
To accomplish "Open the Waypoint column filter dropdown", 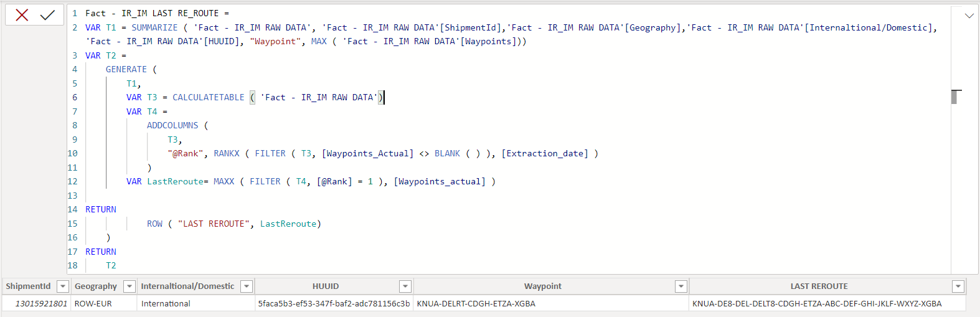I will 681,286.
